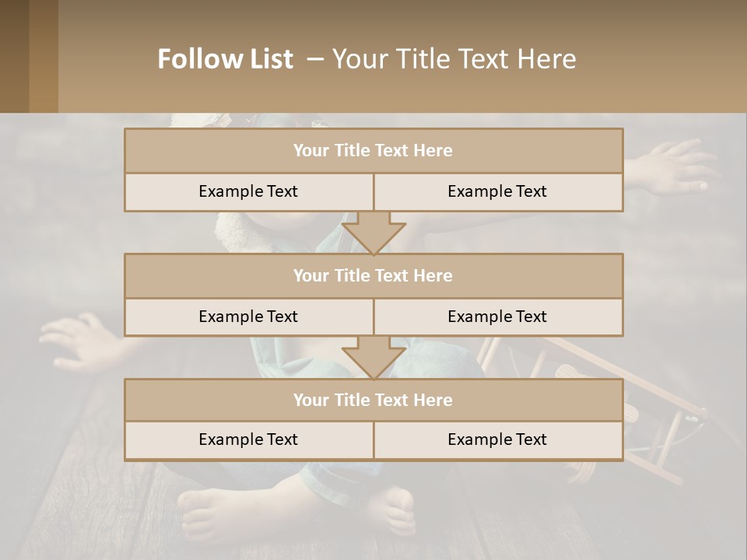Click the middle 'Your Title Text Here' header
This screenshot has width=747, height=560.
[x=373, y=275]
